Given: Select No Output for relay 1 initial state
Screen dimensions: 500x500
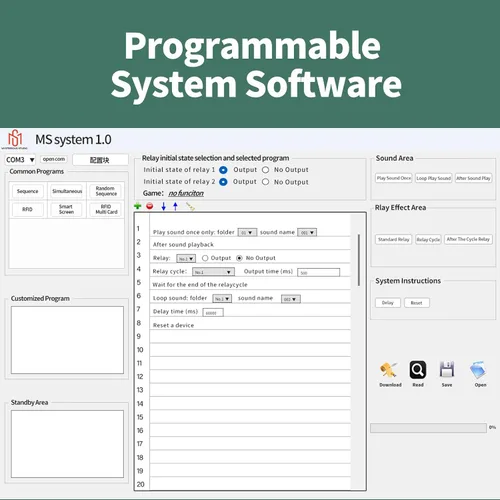Looking at the screenshot, I should (x=266, y=170).
